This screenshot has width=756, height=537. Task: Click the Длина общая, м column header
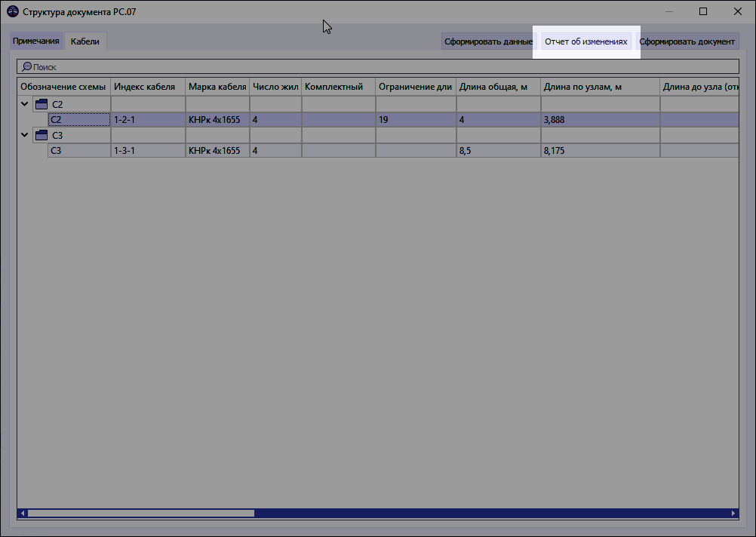[x=499, y=86]
